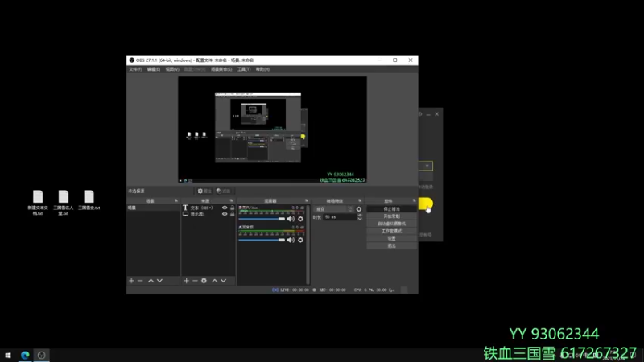644x362 pixels.
Task: Open the Windows Start menu
Action: pyautogui.click(x=8, y=355)
